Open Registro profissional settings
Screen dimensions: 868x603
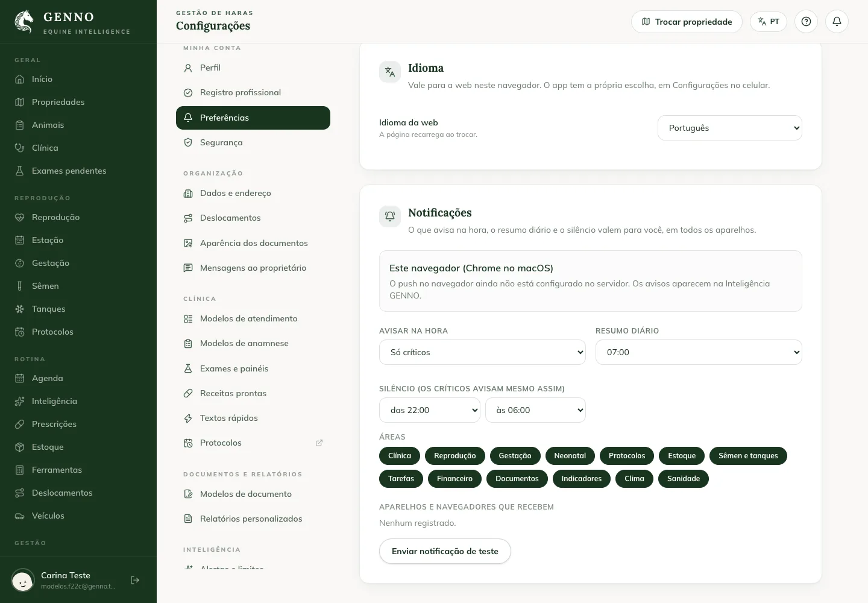[253, 93]
